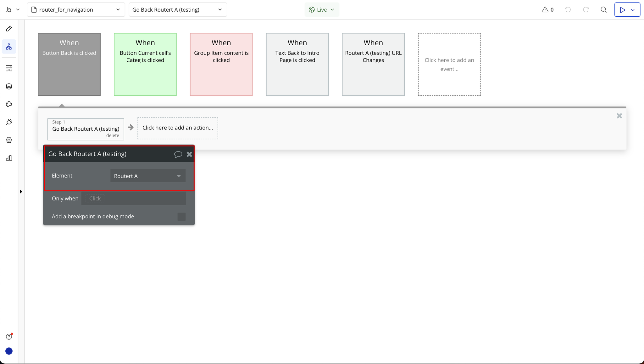Click the search magnifier icon
Image resolution: width=644 pixels, height=364 pixels.
click(x=603, y=10)
